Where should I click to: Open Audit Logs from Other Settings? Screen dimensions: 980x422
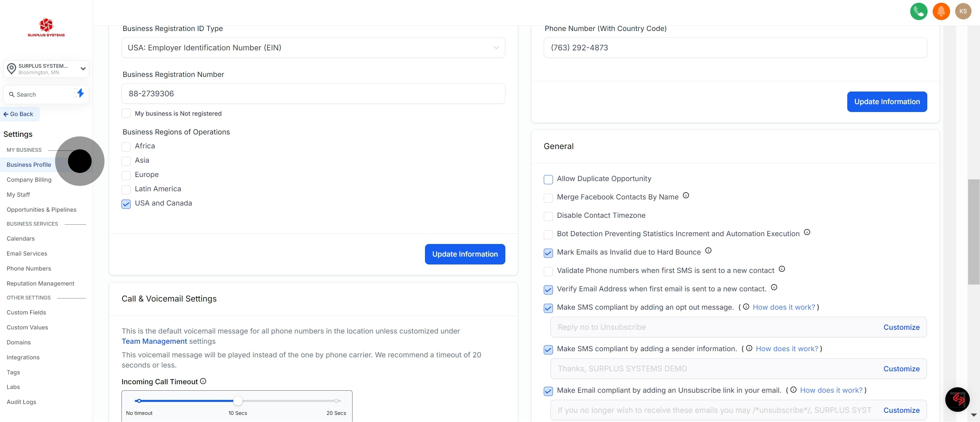(x=21, y=402)
